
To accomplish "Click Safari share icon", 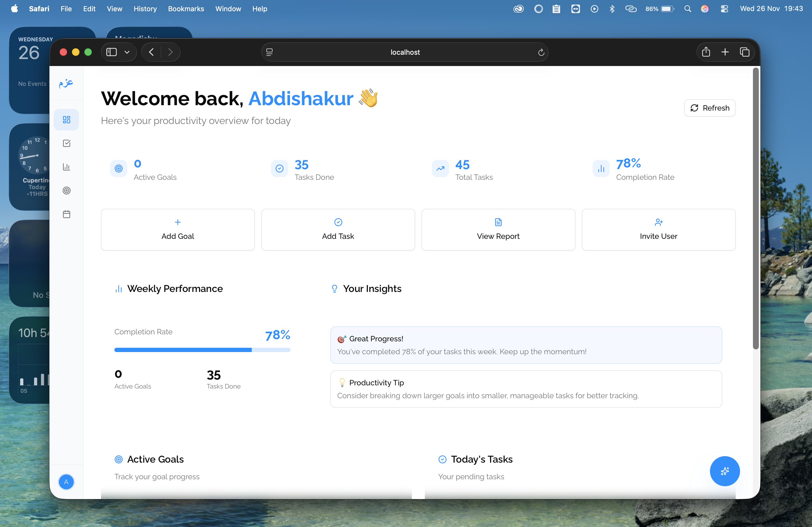I will point(706,52).
